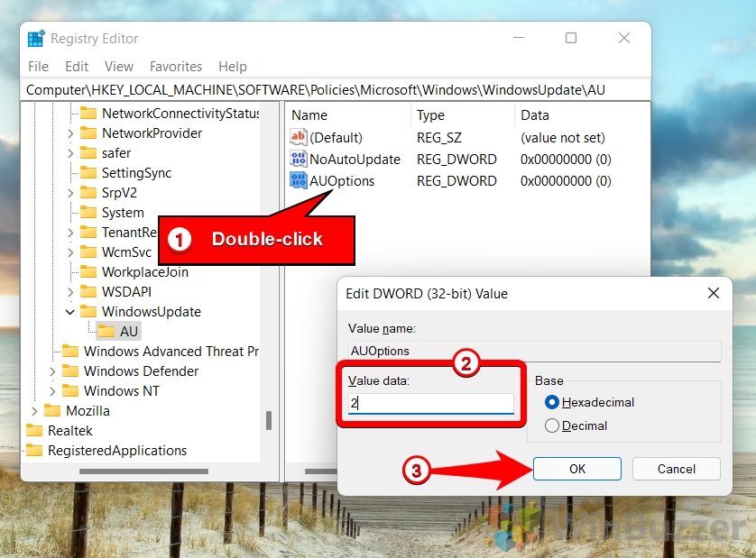Image resolution: width=756 pixels, height=558 pixels.
Task: Click the Windows NT folder icon
Action: [70, 391]
